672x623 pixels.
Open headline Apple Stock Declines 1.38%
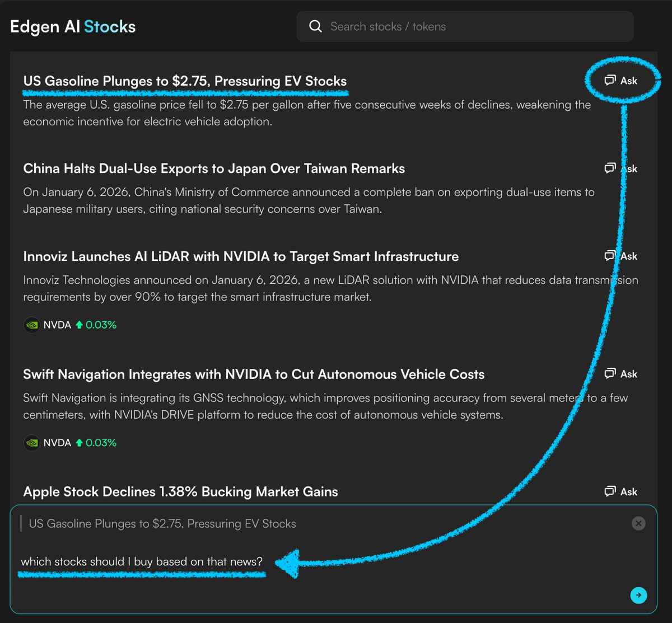point(180,492)
